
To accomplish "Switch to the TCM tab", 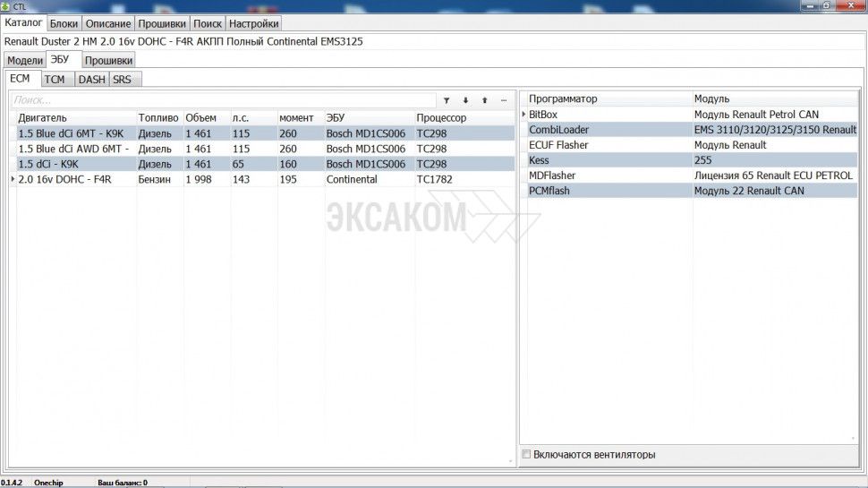I will [55, 79].
